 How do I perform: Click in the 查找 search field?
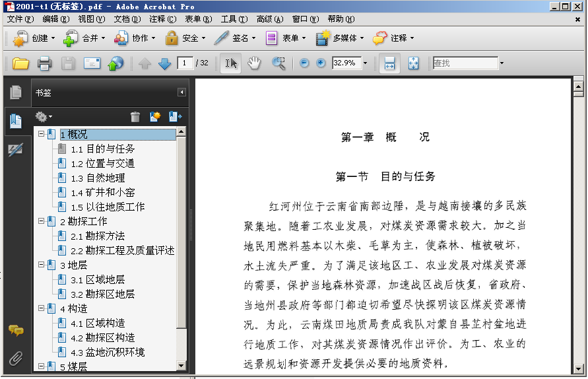(465, 63)
